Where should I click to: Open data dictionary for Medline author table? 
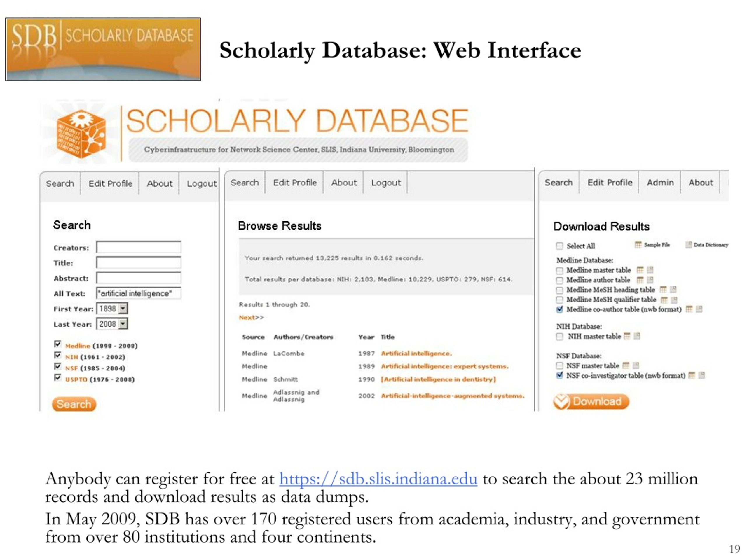tap(650, 279)
